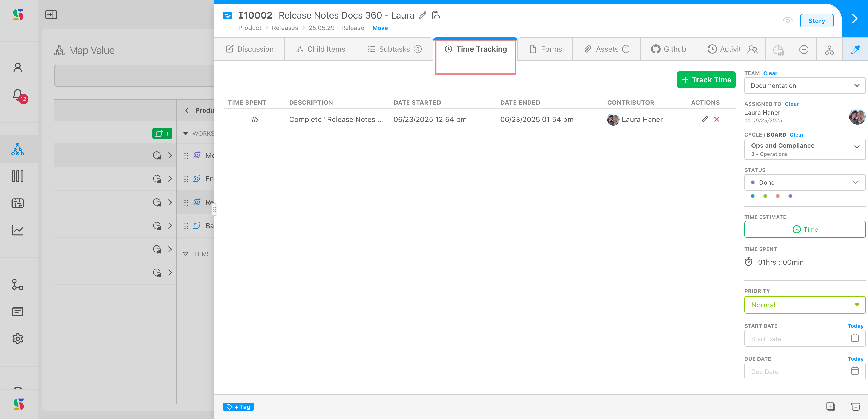Switch to the Discussion tab
Image resolution: width=868 pixels, height=419 pixels.
[249, 49]
